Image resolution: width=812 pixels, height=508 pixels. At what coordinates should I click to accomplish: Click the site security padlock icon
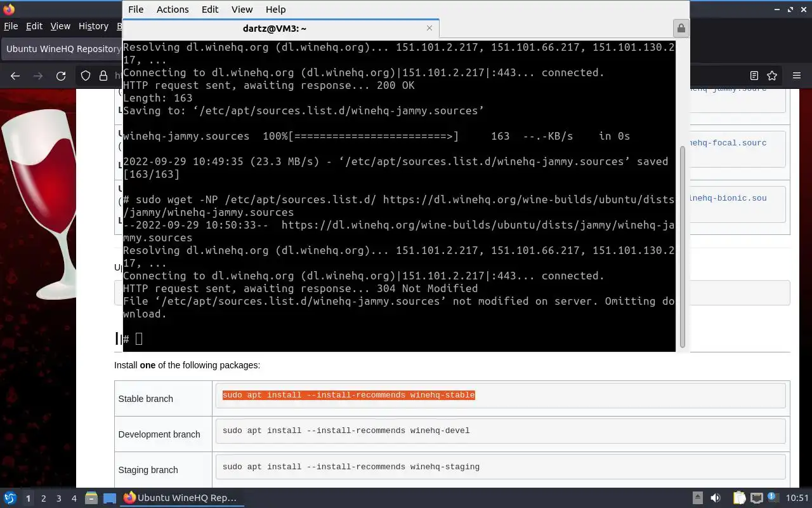(x=103, y=76)
